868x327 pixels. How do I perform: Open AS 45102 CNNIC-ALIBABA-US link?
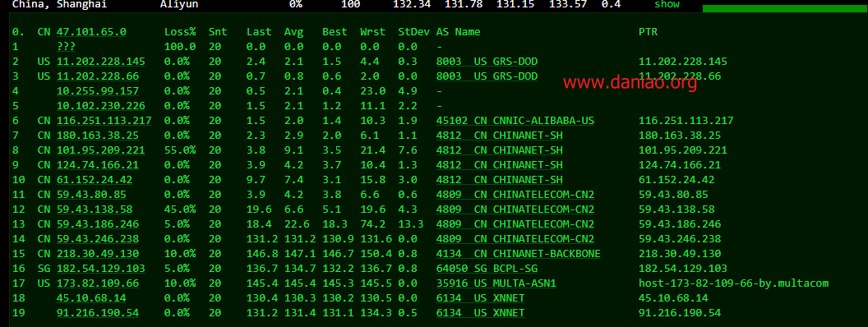pos(515,121)
